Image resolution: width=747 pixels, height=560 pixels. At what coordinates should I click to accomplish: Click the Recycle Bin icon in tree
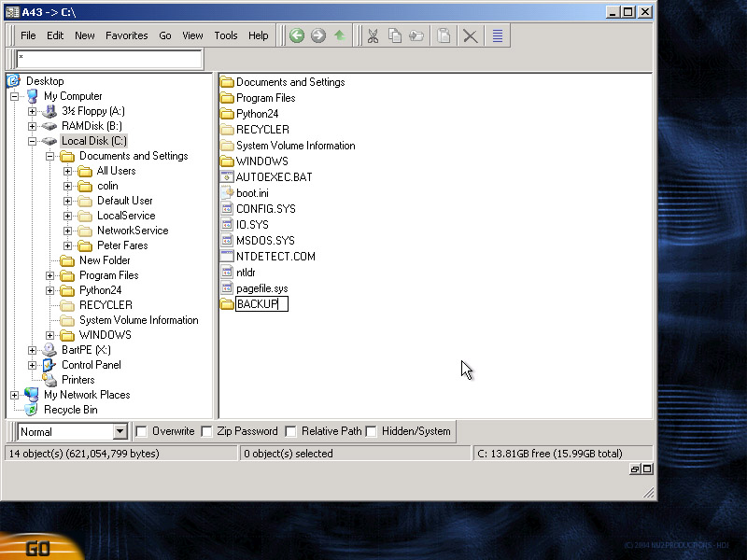click(x=32, y=410)
